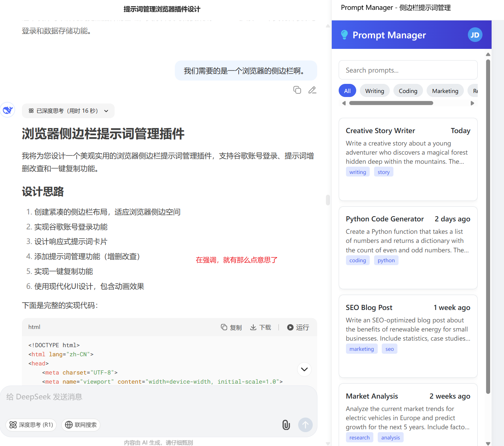The width and height of the screenshot is (504, 446).
Task: Click the python tag
Action: (386, 260)
